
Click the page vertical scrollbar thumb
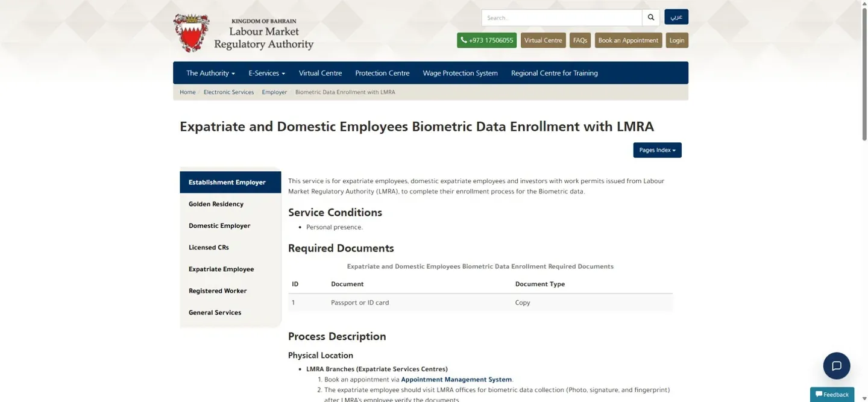point(864,75)
